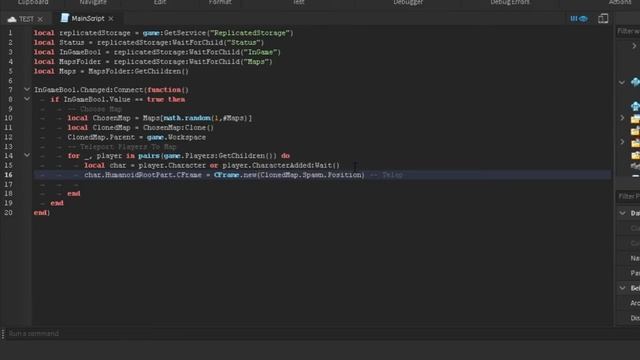Image resolution: width=640 pixels, height=360 pixels.
Task: Click the script icon on the MainScript tab
Action: point(64,18)
